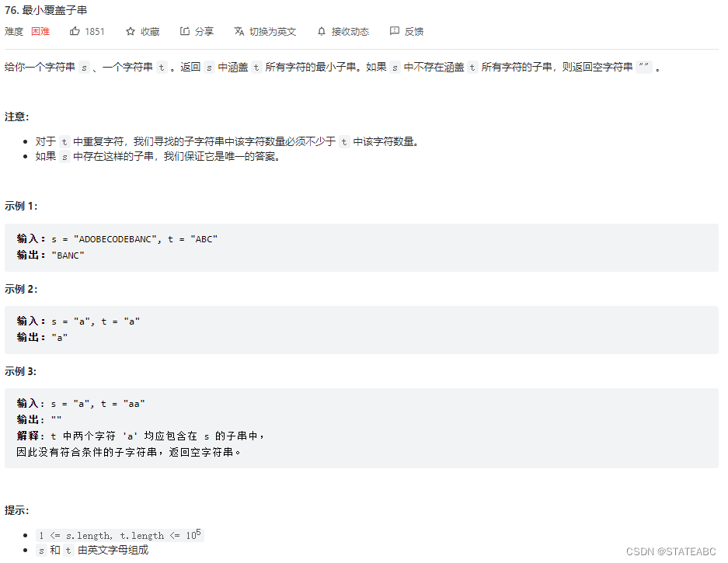Click the empty string "" code in the description

pyautogui.click(x=643, y=68)
